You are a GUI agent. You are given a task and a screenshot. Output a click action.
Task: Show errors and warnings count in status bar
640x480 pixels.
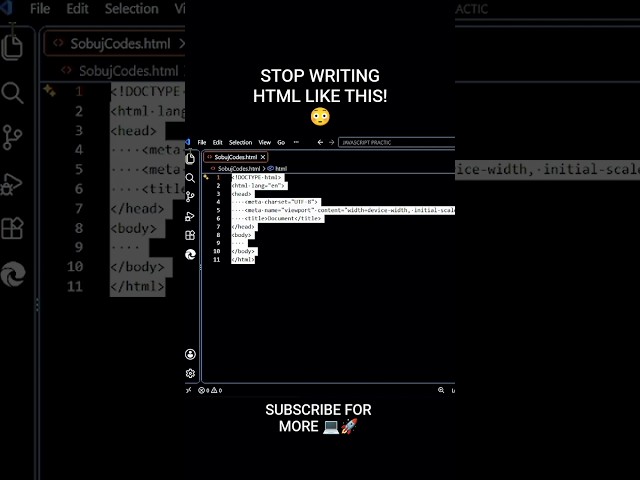point(210,390)
